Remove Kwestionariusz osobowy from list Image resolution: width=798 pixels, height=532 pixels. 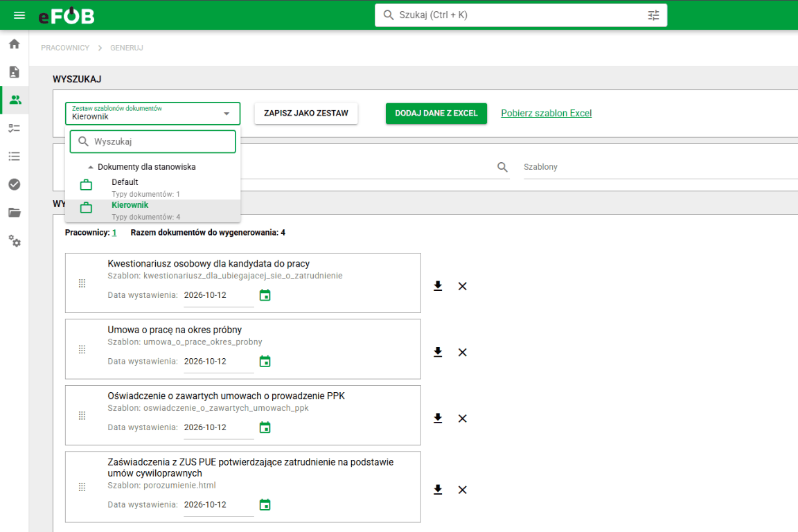462,286
